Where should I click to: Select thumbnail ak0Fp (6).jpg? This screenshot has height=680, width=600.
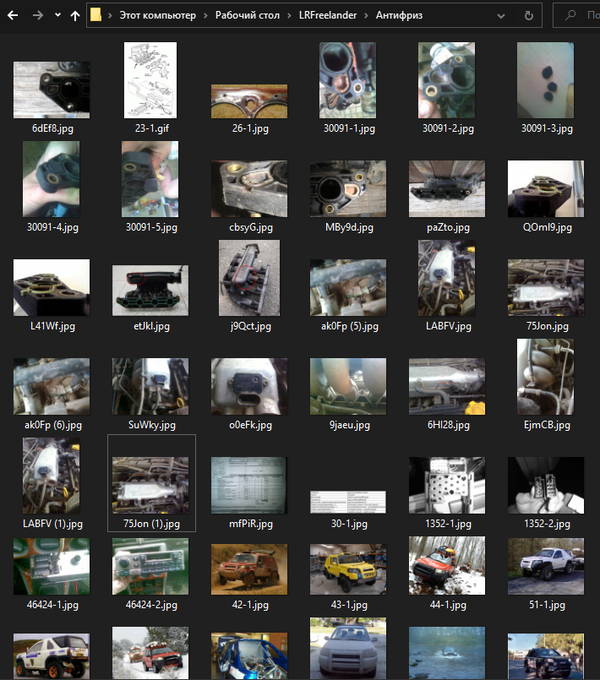pos(52,386)
